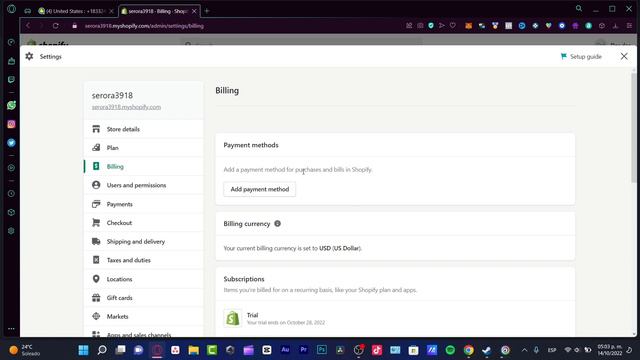Click the ESP language indicator in tray

point(552,350)
